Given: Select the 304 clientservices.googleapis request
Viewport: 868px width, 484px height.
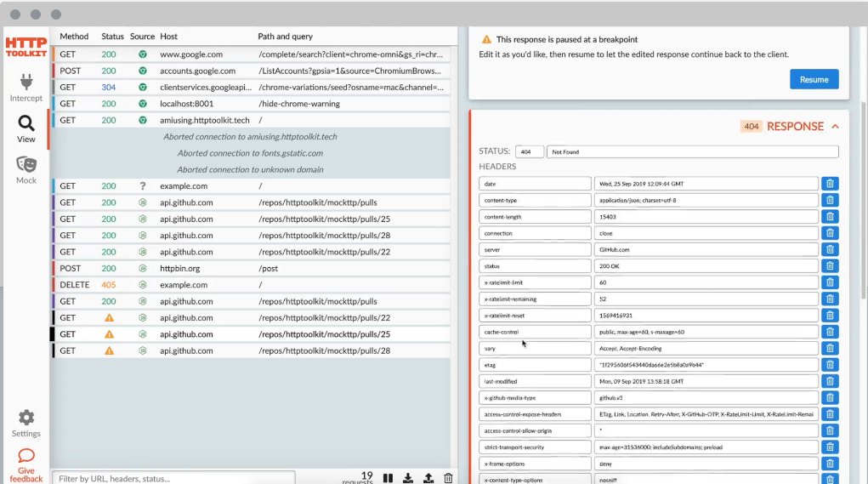Looking at the screenshot, I should point(252,88).
